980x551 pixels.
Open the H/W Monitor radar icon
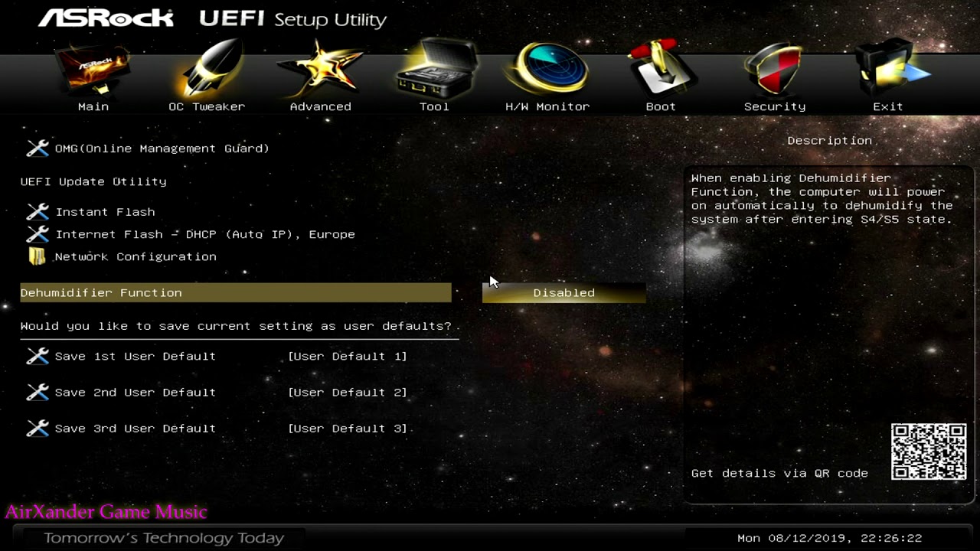(x=547, y=69)
